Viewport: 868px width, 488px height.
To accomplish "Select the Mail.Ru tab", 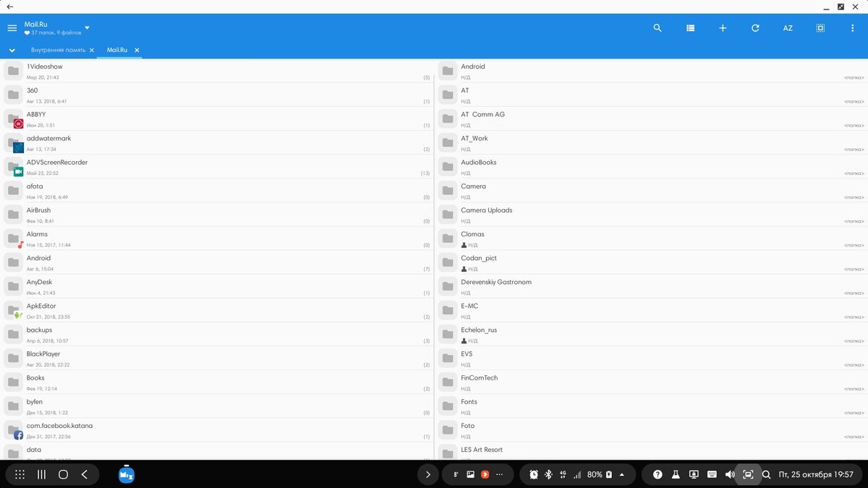I will click(117, 50).
